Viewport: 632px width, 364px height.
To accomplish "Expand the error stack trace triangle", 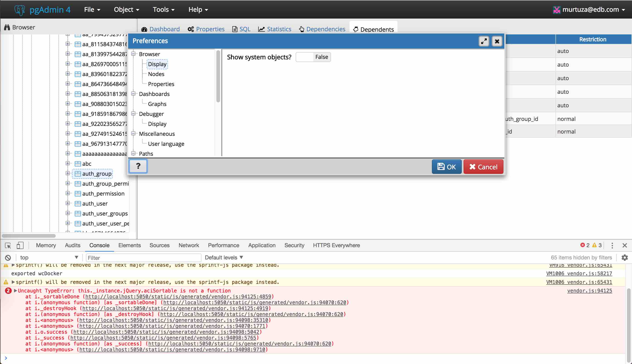I will click(x=15, y=290).
